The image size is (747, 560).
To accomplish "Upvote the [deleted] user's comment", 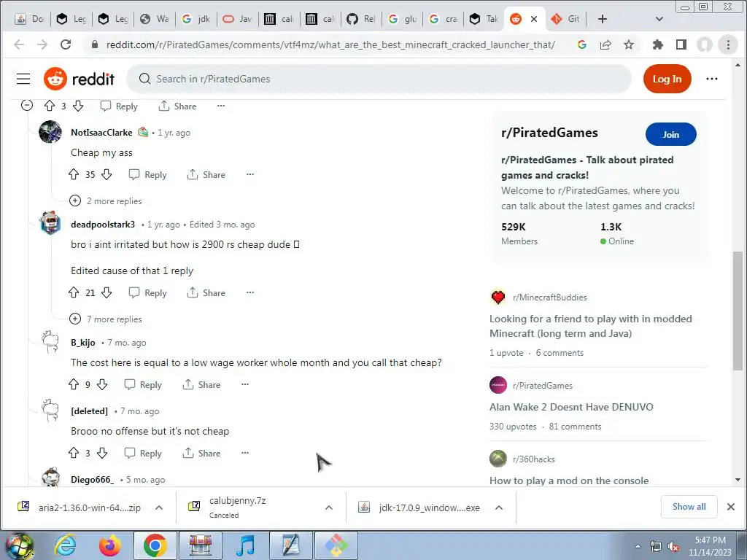I will [x=74, y=454].
